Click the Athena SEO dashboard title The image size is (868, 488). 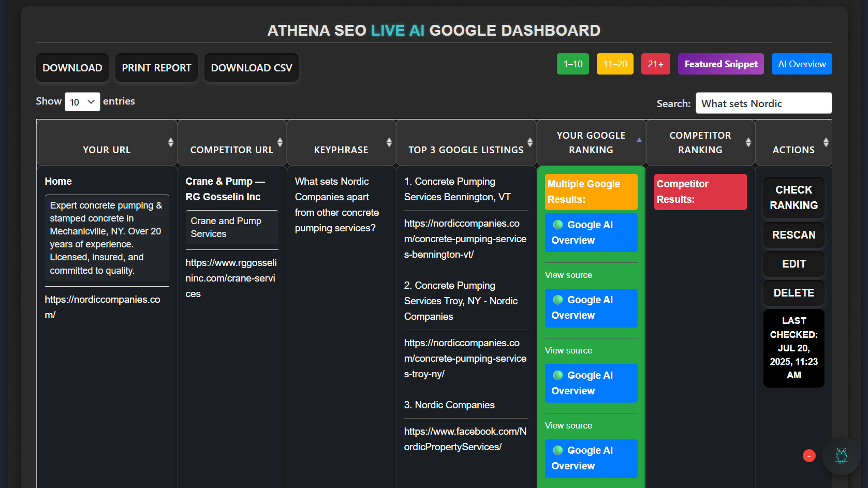tap(434, 31)
